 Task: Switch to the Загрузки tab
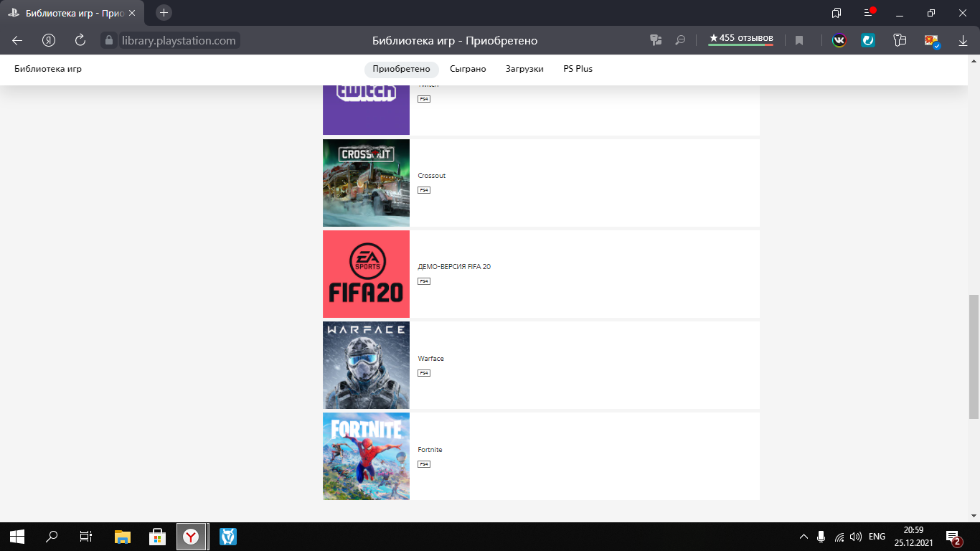tap(524, 69)
